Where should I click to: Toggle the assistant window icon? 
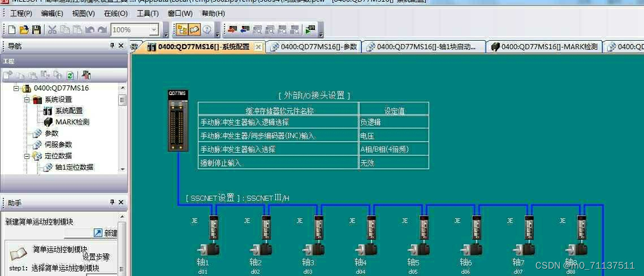[x=195, y=29]
